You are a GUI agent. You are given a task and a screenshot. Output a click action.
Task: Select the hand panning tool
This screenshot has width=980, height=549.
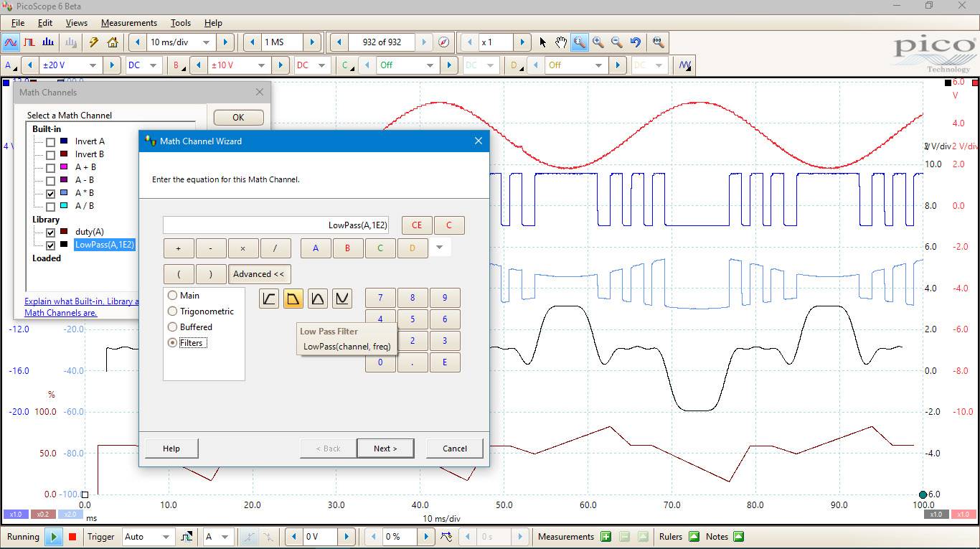(561, 42)
